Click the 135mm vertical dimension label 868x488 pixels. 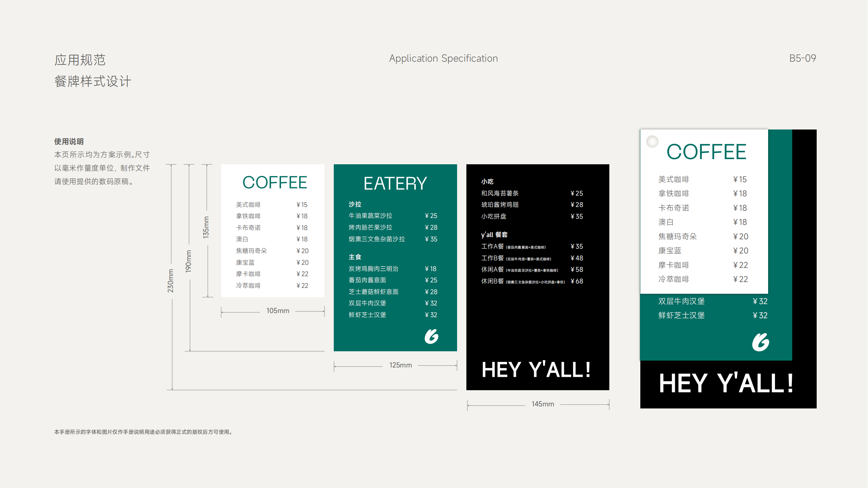point(206,227)
